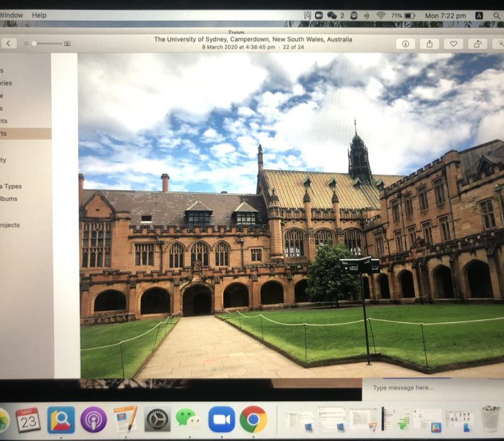Screen dimensions: 504x441
Task: Mark photo as favourite with heart button
Action: (454, 43)
